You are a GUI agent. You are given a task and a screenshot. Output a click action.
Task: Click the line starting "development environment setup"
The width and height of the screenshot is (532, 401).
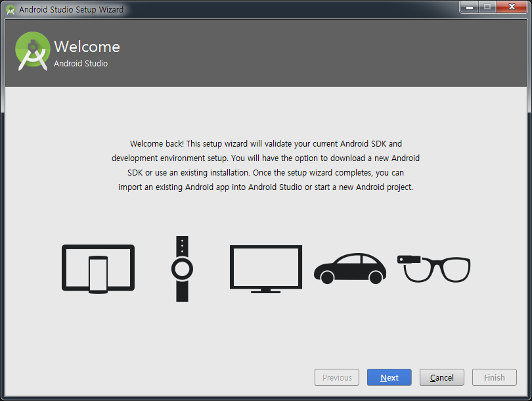(265, 158)
